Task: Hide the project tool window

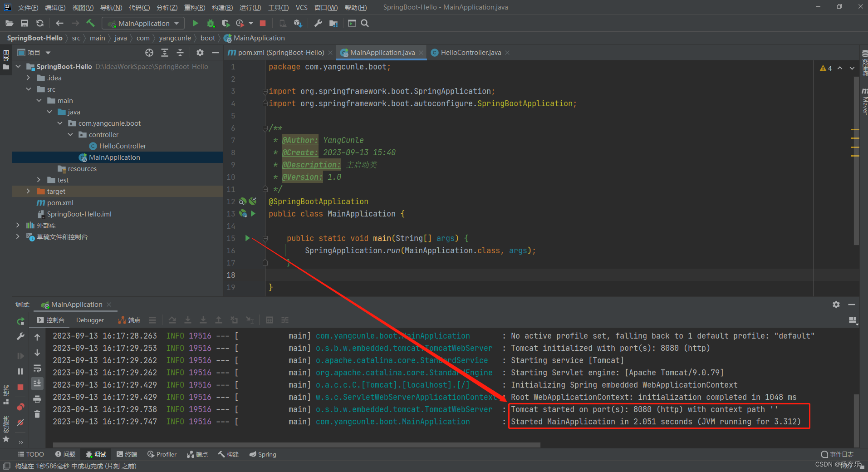Action: (x=216, y=53)
